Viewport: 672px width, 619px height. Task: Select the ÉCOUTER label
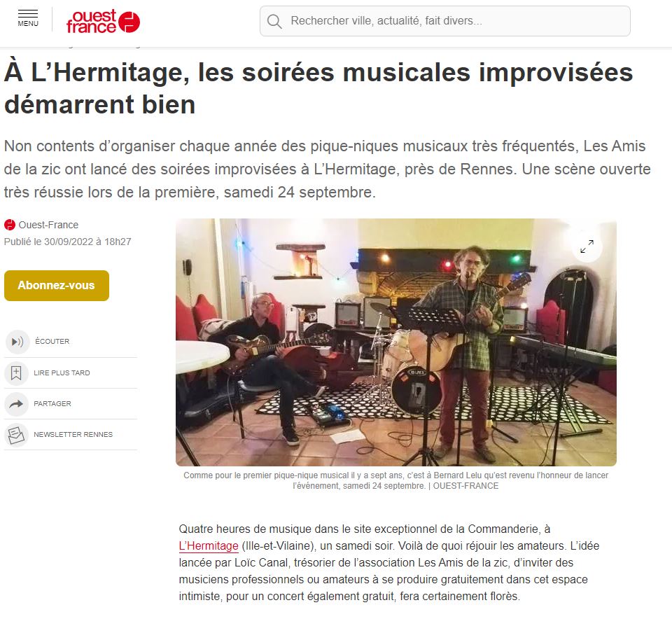(x=52, y=341)
